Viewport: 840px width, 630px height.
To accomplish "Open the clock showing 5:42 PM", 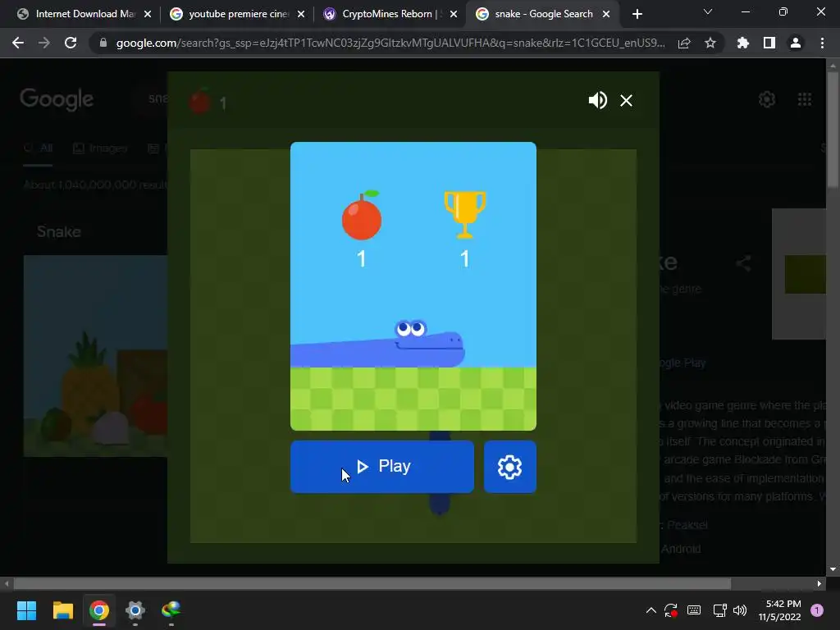I will 779,610.
